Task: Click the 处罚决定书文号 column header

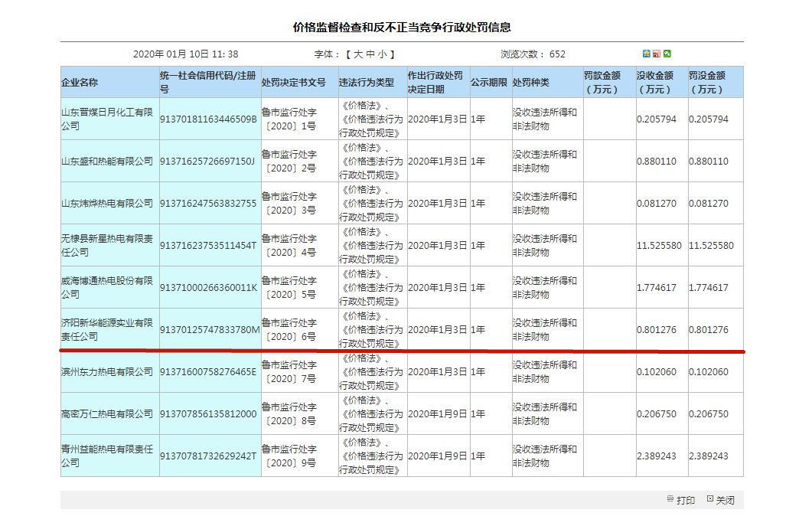Action: [293, 83]
